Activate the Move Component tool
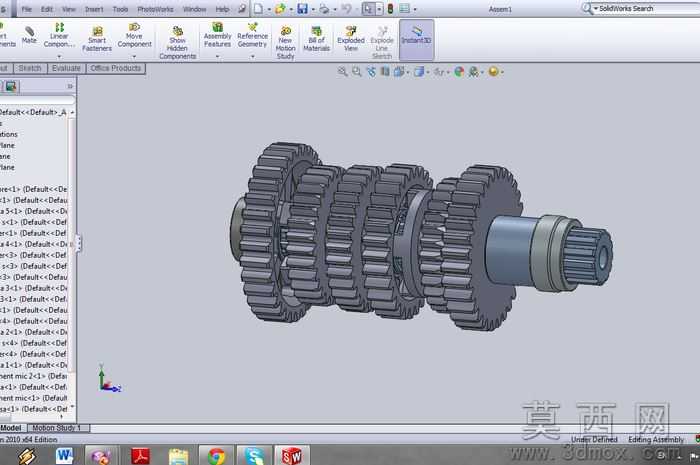The image size is (700, 465). click(x=134, y=35)
